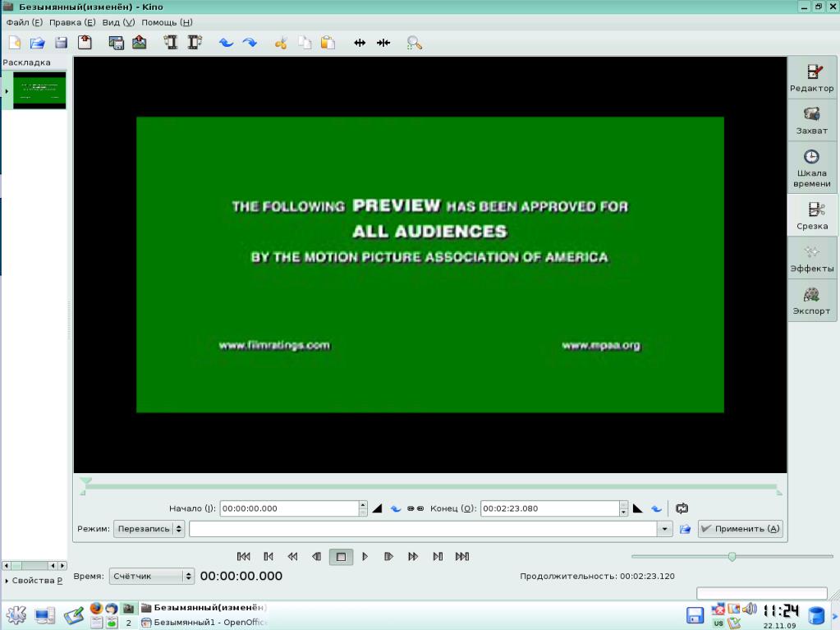The image size is (840, 630).
Task: Click the Конец timecode field
Action: coord(549,508)
